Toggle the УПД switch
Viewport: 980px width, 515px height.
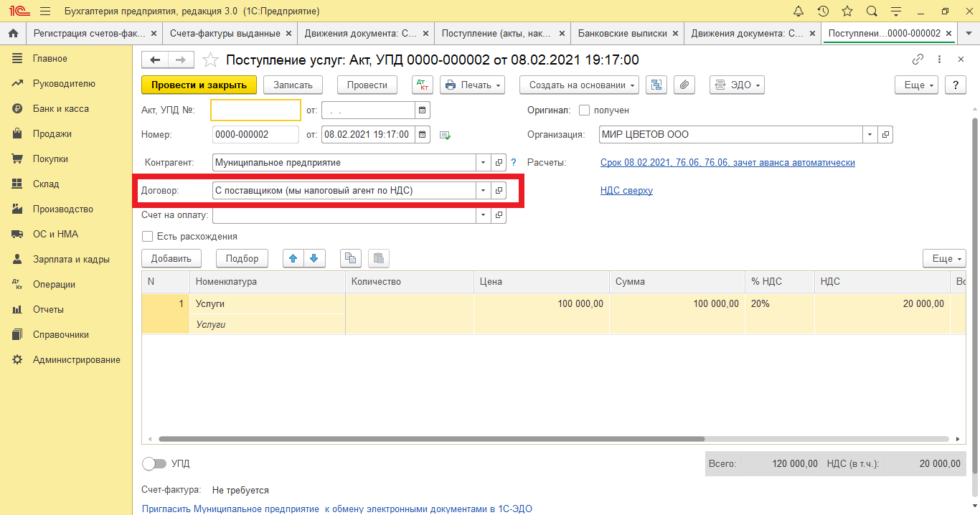154,464
